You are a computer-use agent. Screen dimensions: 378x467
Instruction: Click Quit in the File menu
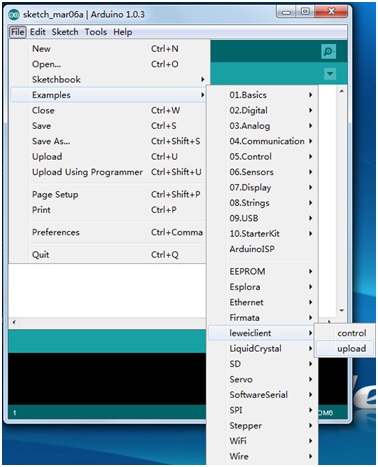click(108, 255)
